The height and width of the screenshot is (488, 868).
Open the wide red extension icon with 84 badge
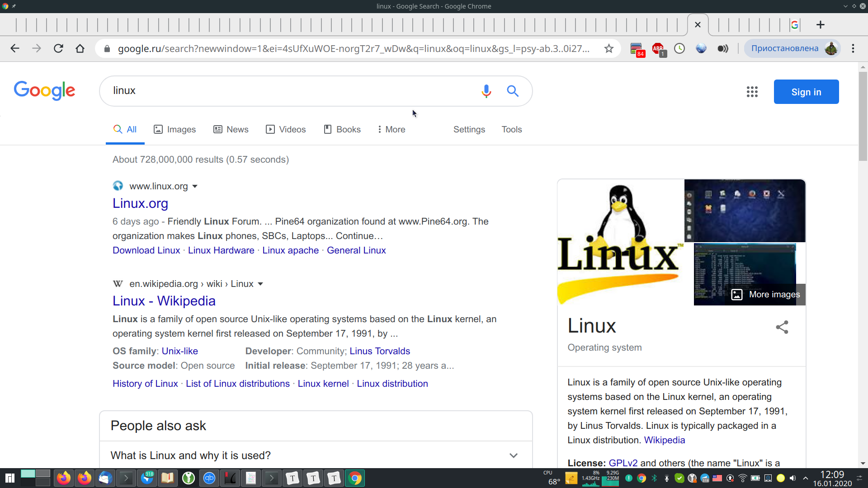click(x=637, y=49)
